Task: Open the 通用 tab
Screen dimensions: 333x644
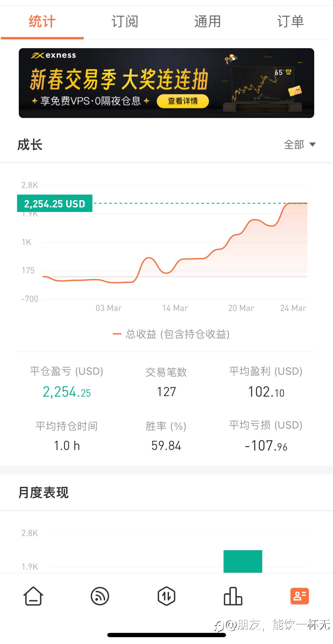Action: coord(207,22)
